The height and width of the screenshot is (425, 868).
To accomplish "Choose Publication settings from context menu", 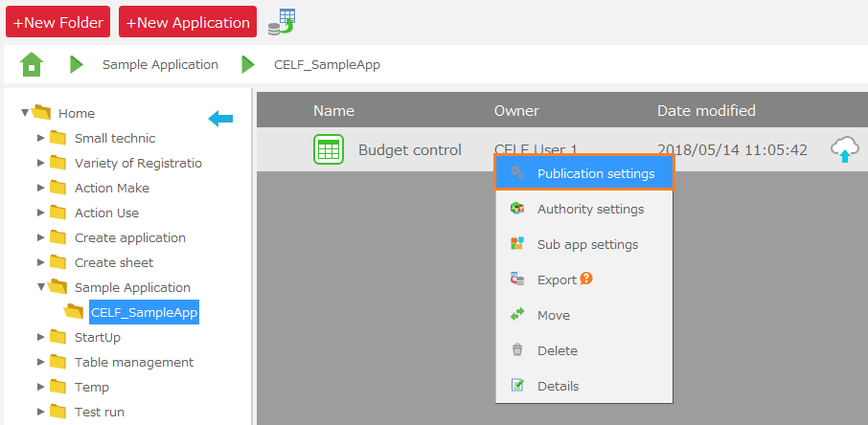I will tap(595, 174).
